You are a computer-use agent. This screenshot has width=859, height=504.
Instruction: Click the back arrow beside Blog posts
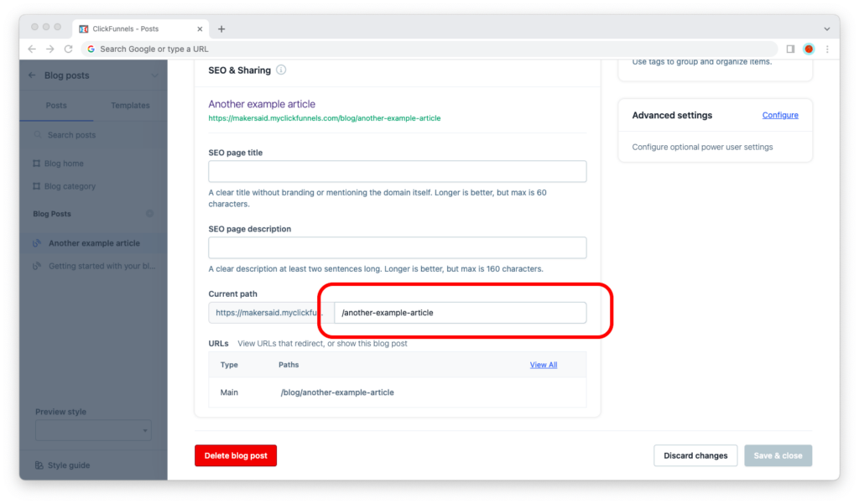(32, 75)
